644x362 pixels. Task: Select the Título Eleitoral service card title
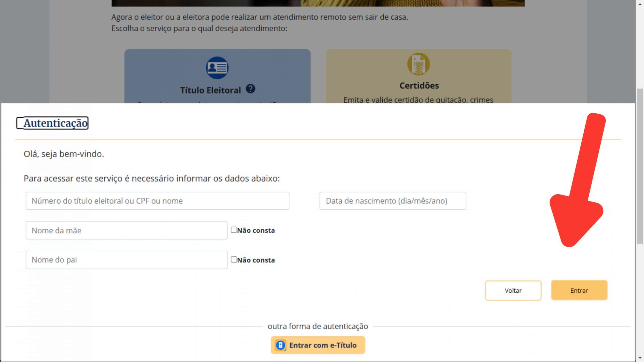click(x=210, y=90)
